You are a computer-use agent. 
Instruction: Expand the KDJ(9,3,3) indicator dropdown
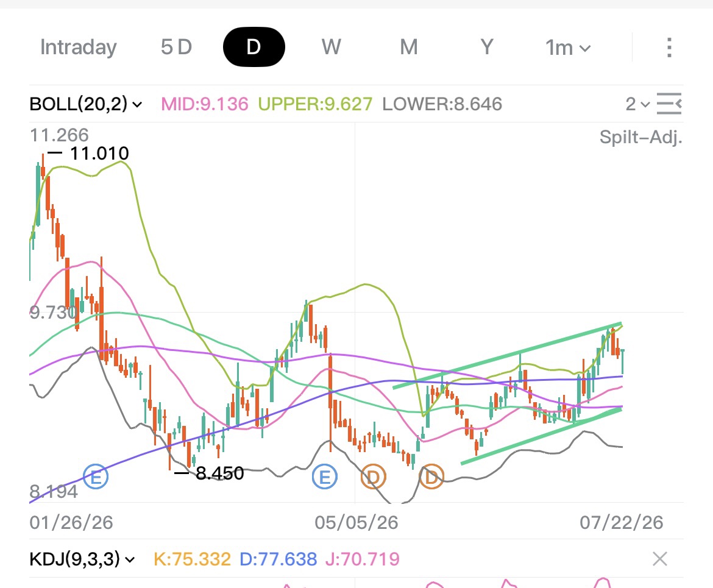82,559
